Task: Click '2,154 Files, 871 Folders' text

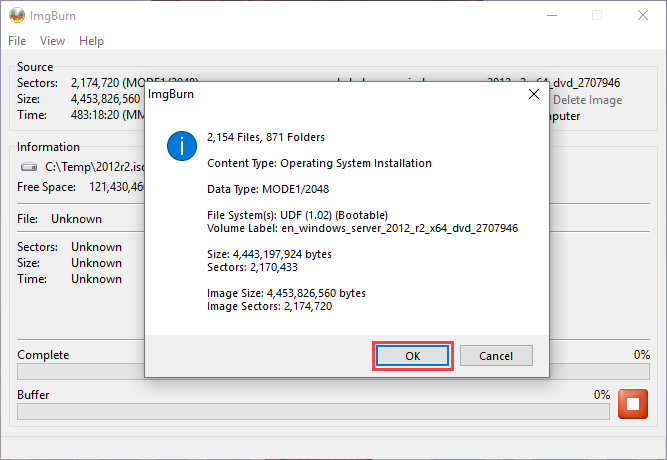Action: tap(266, 137)
